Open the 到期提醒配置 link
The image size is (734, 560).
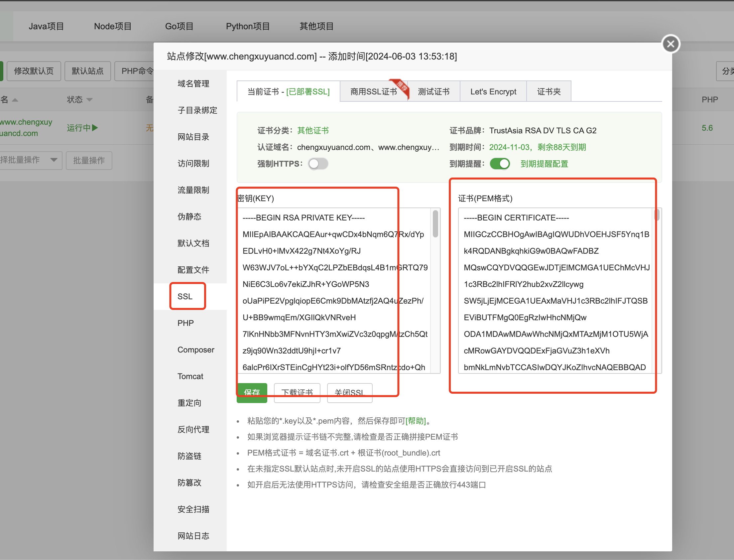[544, 163]
